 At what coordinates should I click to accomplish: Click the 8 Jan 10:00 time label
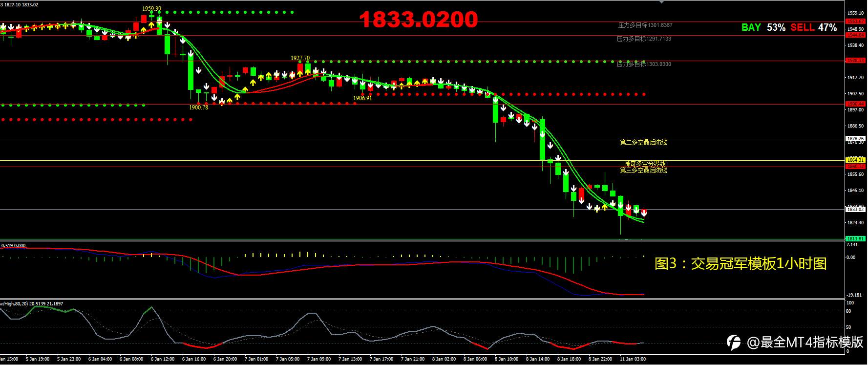pos(507,359)
